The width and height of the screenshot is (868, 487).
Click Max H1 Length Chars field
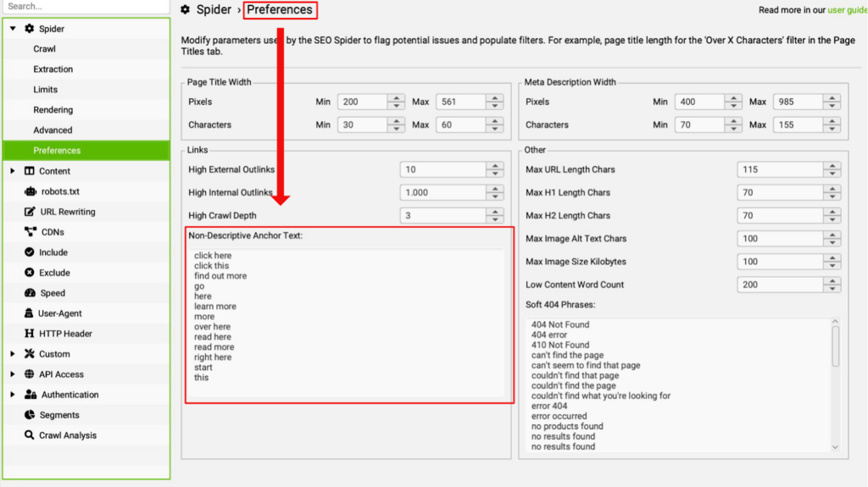781,192
